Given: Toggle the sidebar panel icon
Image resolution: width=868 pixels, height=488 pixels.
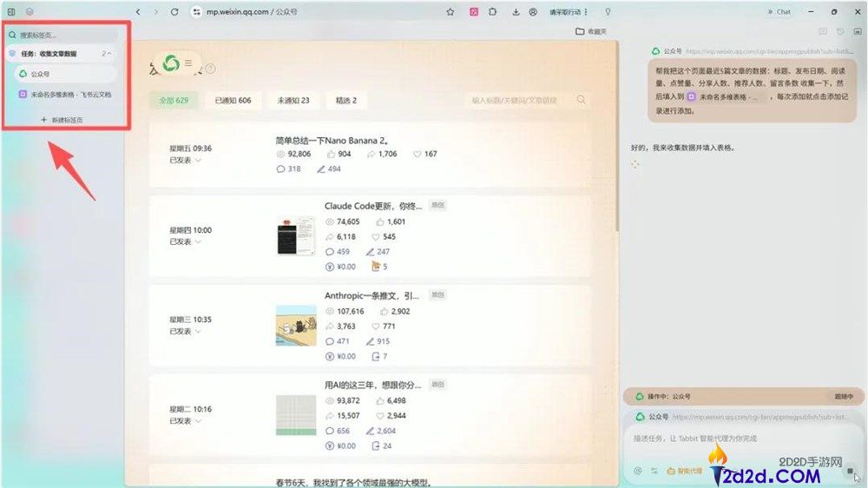Looking at the screenshot, I should coord(11,11).
